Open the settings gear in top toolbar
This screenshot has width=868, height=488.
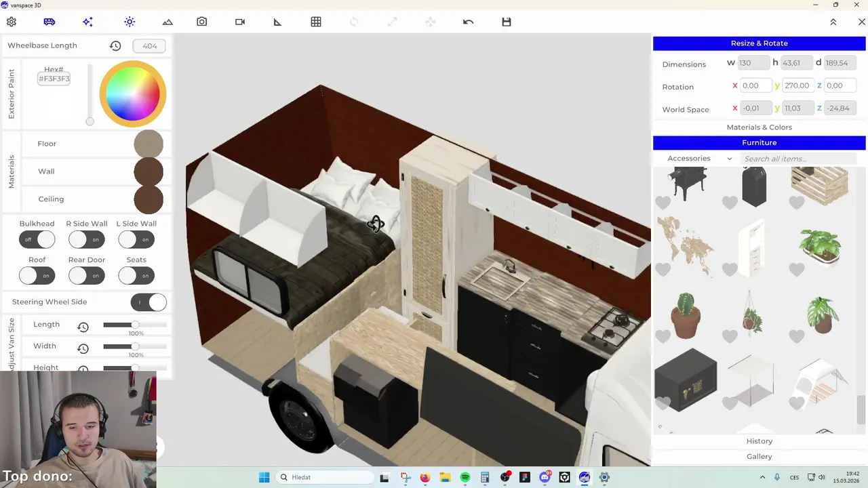[12, 22]
